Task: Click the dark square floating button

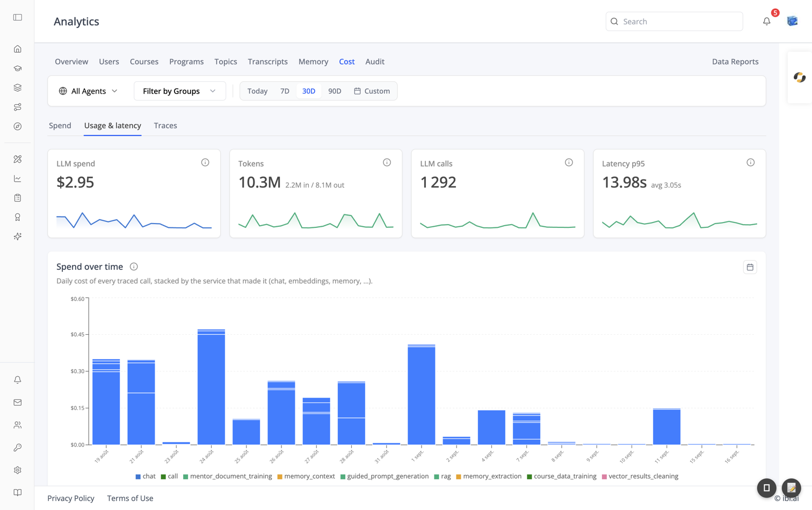Action: coord(767,488)
